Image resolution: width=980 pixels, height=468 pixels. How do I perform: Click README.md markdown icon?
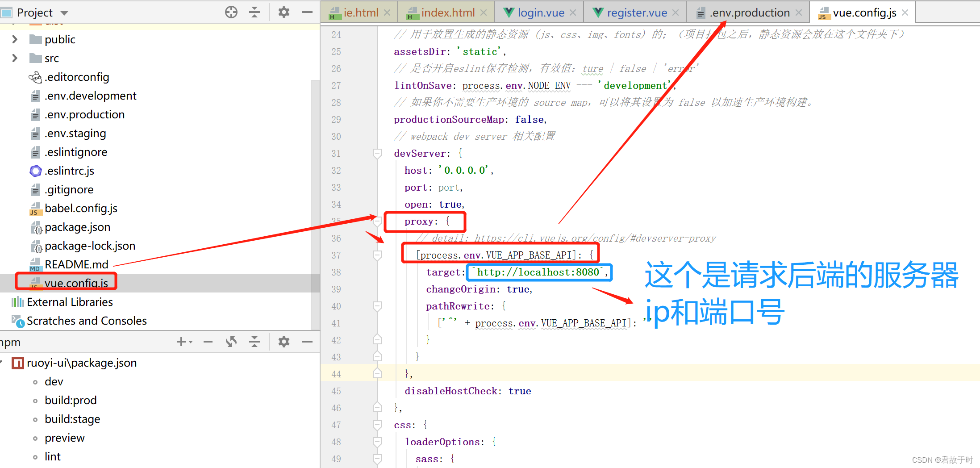(x=35, y=265)
